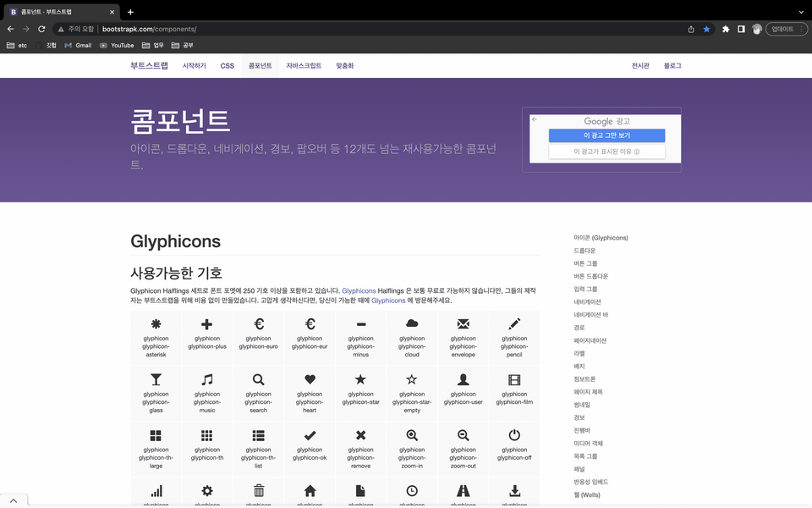The image size is (812, 508).
Task: Click the share icon in address bar
Action: click(691, 29)
